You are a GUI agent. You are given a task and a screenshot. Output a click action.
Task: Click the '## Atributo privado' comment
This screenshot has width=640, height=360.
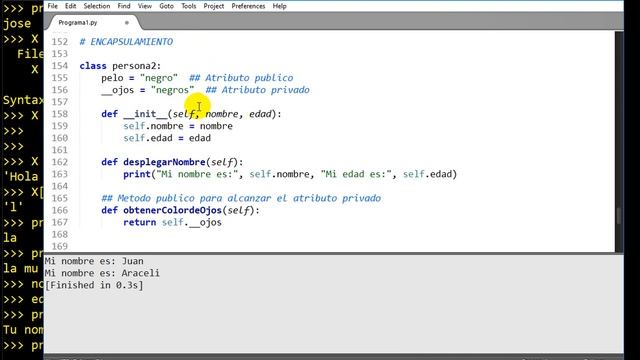coord(257,90)
